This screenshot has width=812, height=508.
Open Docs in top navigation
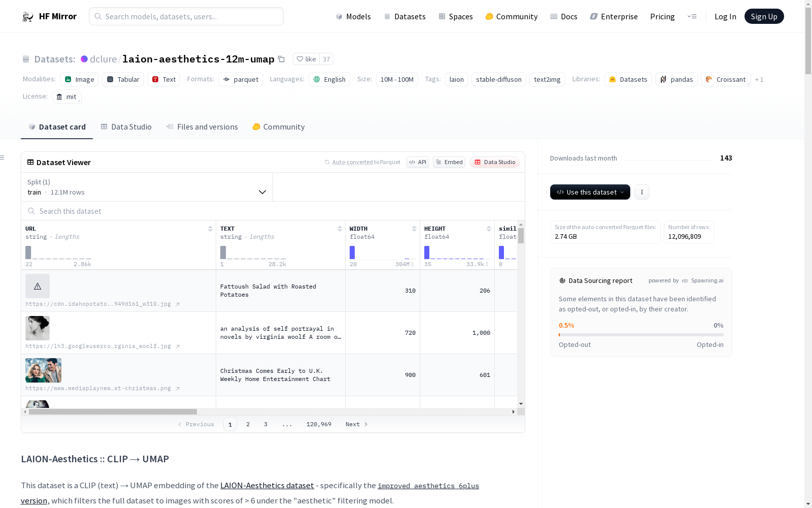point(564,16)
